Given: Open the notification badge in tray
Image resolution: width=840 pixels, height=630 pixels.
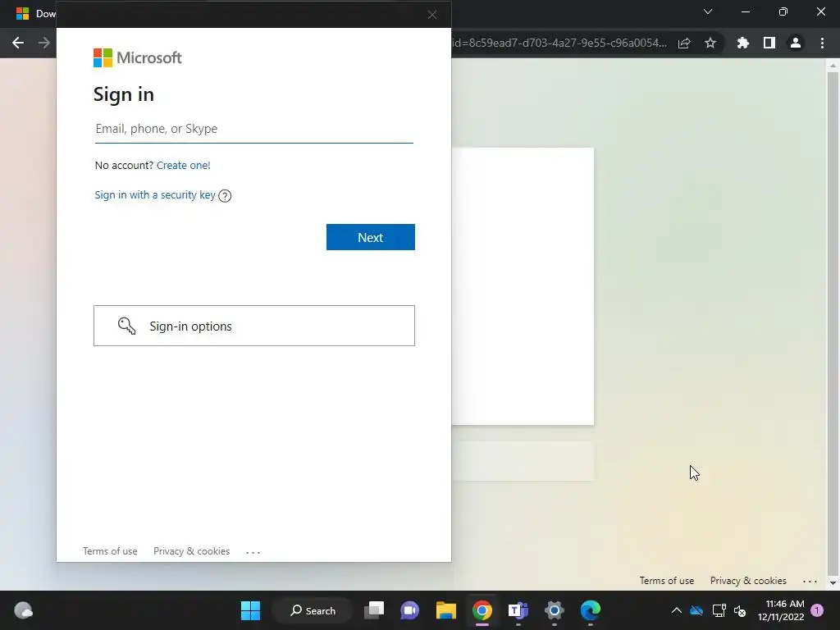Looking at the screenshot, I should [817, 610].
